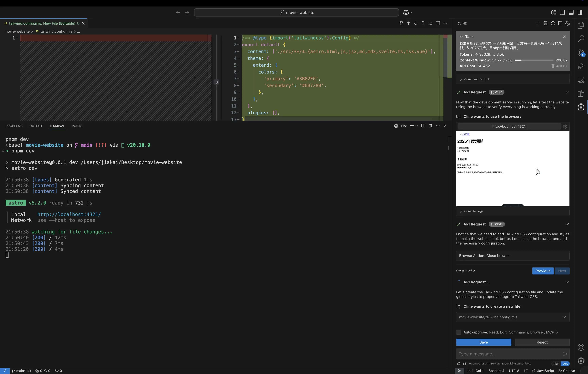Expand the Command Output section
This screenshot has height=374, width=588.
point(461,79)
